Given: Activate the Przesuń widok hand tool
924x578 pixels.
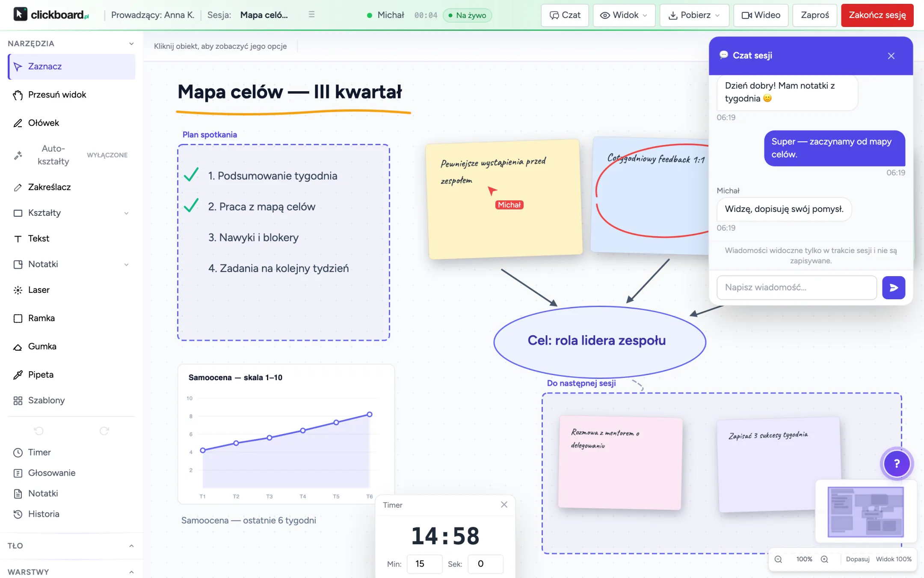Looking at the screenshot, I should [71, 95].
